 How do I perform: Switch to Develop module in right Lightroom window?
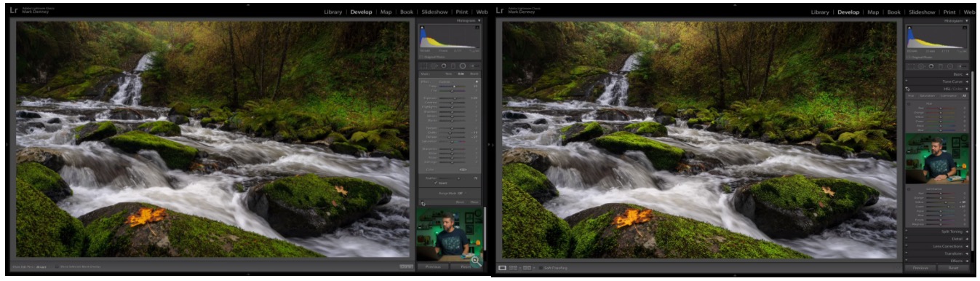[x=848, y=12]
